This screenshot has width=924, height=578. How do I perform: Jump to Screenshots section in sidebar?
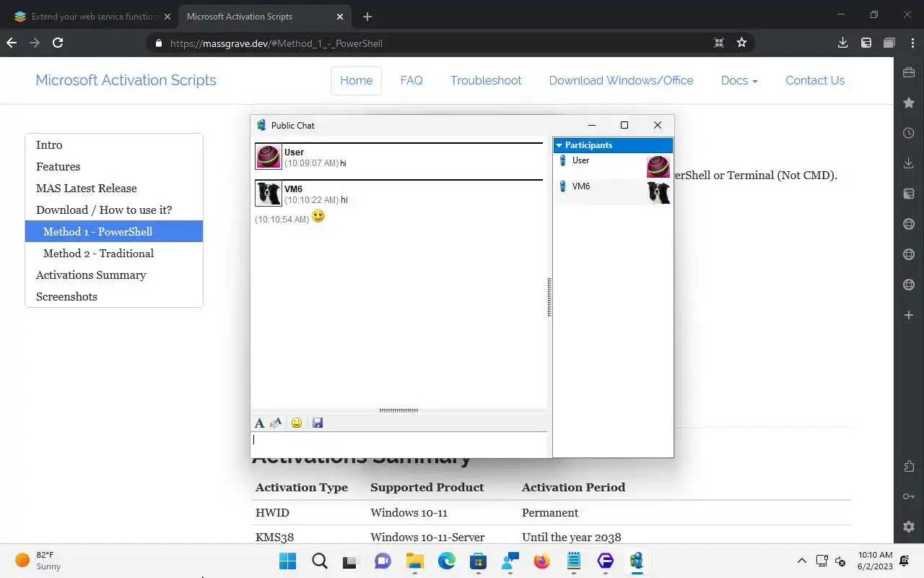coord(114,296)
